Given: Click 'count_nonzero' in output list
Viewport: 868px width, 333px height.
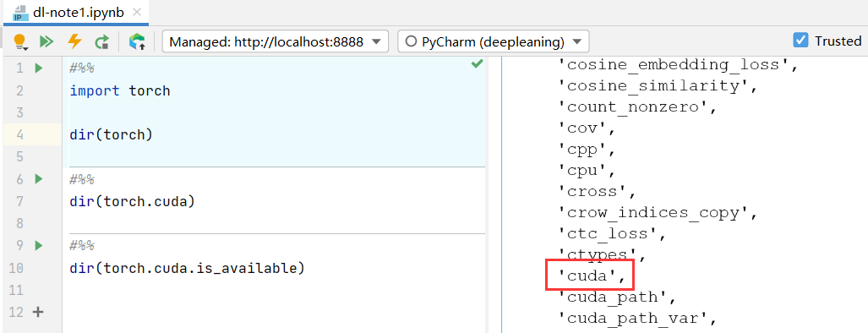Looking at the screenshot, I should [638, 106].
